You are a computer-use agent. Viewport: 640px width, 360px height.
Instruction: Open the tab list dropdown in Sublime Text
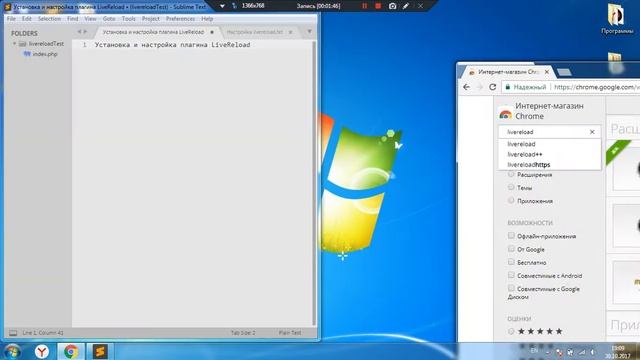(309, 31)
